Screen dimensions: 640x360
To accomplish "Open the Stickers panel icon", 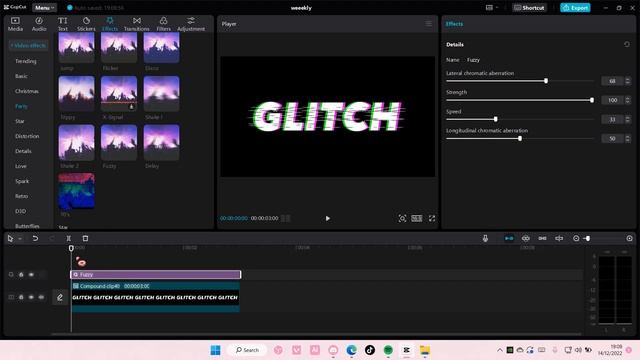I will (x=86, y=24).
